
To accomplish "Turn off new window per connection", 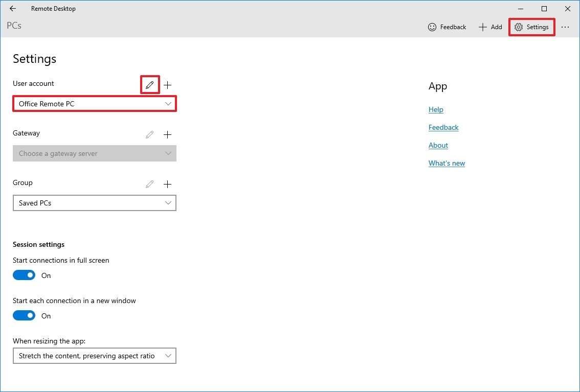I will 24,315.
